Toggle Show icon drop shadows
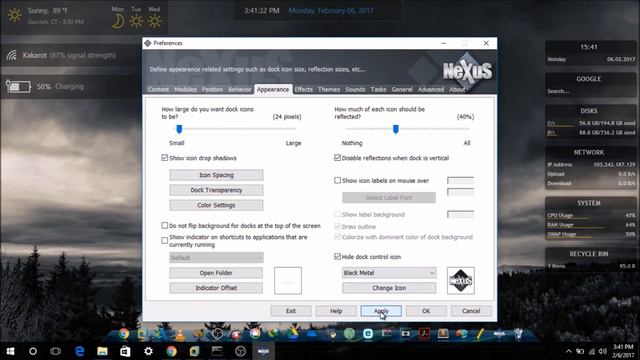The height and width of the screenshot is (360, 640). [164, 158]
